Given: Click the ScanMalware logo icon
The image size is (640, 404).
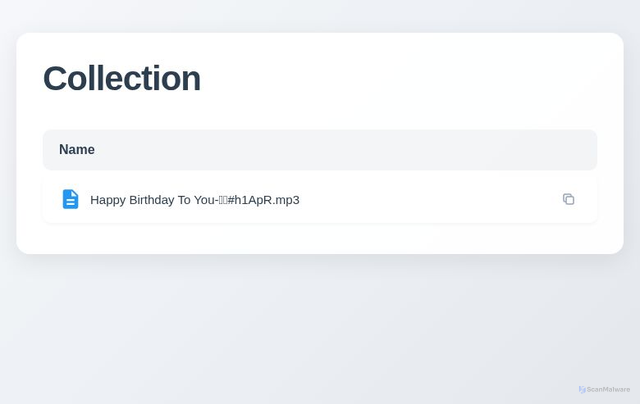Looking at the screenshot, I should (x=582, y=389).
